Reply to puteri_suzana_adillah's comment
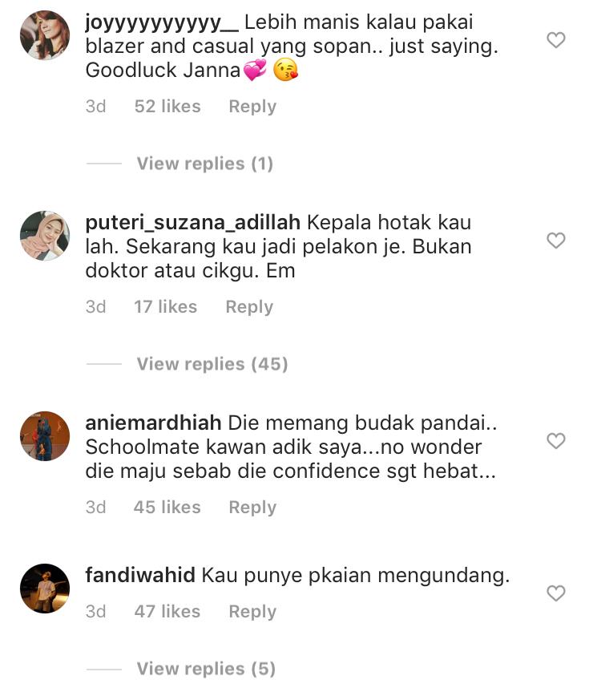Image resolution: width=601 pixels, height=700 pixels. pyautogui.click(x=249, y=307)
